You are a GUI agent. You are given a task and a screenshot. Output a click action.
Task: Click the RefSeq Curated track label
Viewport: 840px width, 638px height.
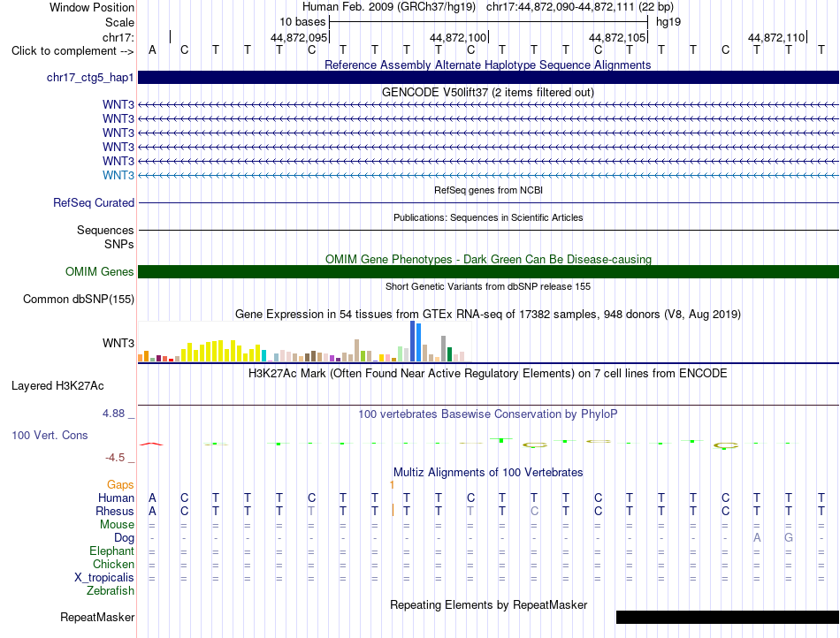94,203
